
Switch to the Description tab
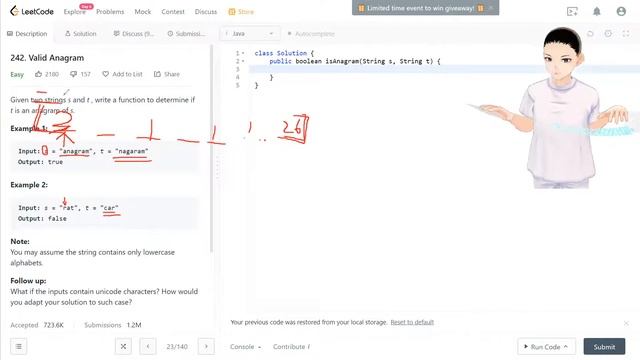pos(27,33)
